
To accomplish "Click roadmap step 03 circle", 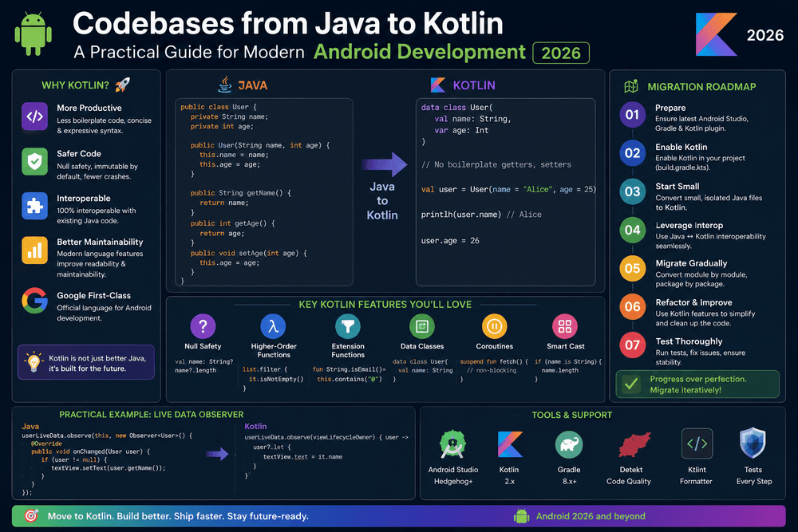I will [x=632, y=191].
